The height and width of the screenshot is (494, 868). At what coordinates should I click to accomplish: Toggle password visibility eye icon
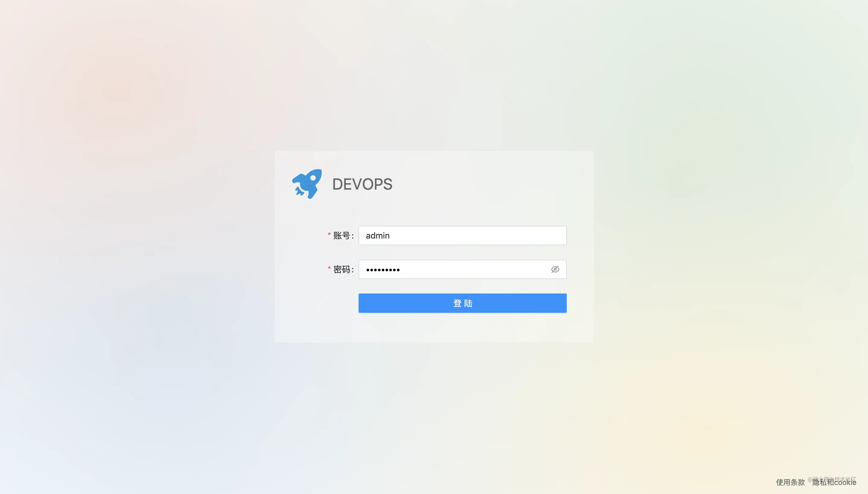coord(554,269)
